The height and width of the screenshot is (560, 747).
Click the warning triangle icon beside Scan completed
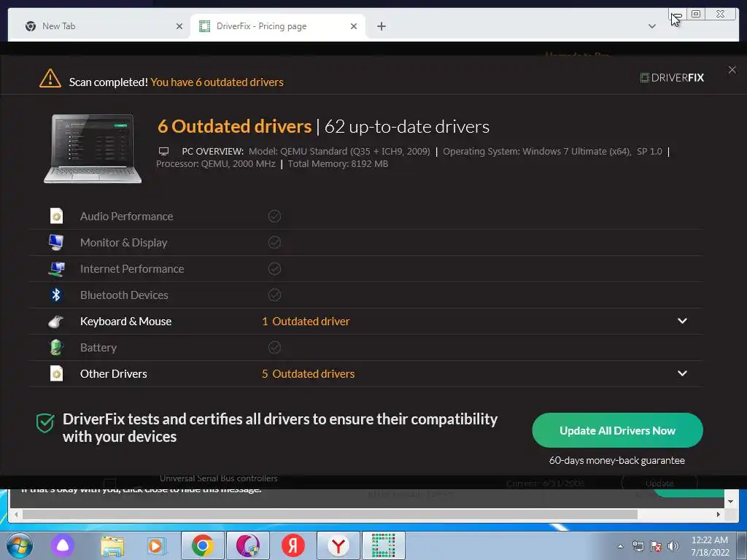[x=50, y=79]
